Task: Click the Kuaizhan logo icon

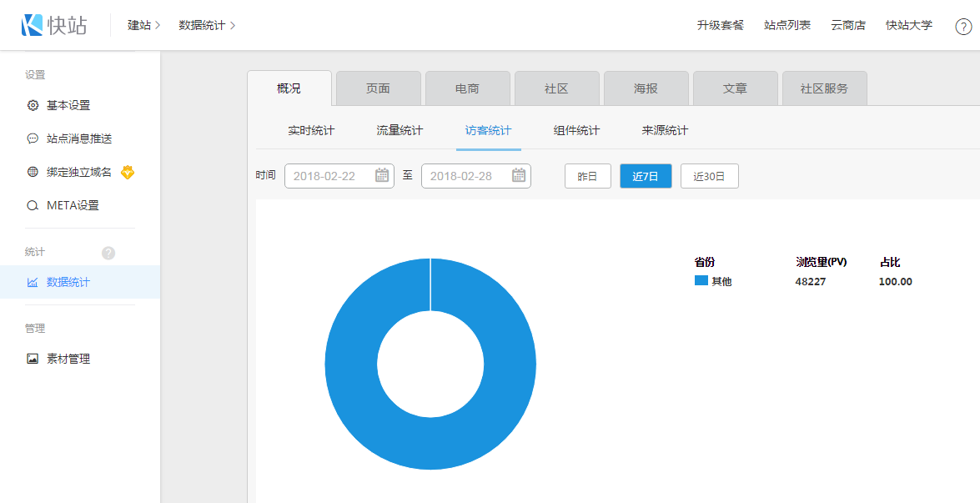Action: pyautogui.click(x=33, y=25)
